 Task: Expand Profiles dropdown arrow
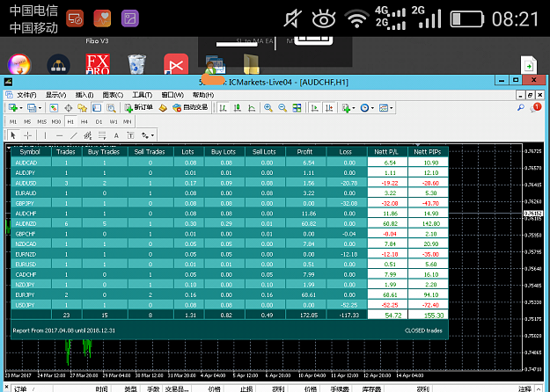40,108
